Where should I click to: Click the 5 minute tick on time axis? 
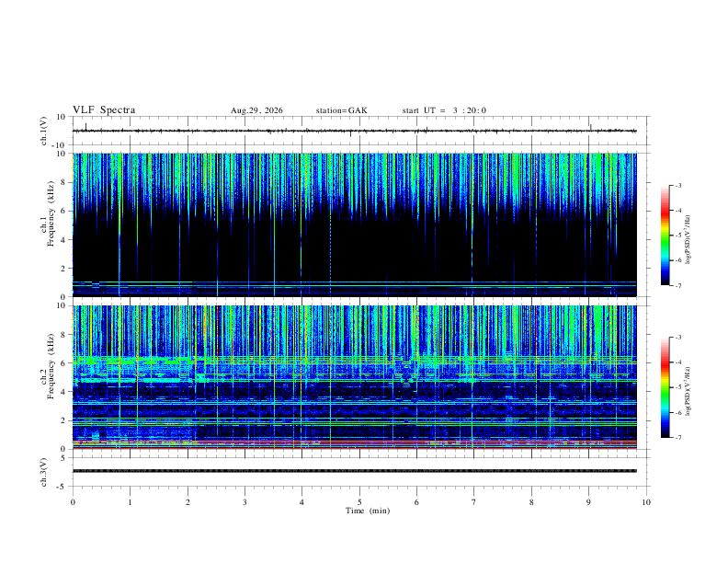pyautogui.click(x=359, y=502)
